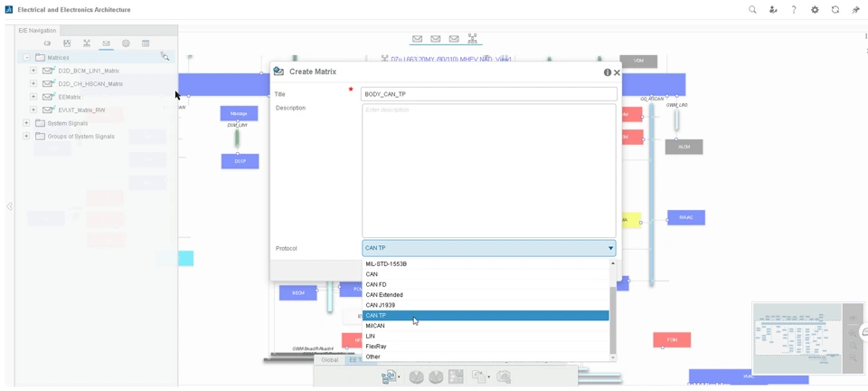Viewport: 868px width, 391px height.
Task: Choose CAN J1939 from the protocol list
Action: (x=486, y=305)
